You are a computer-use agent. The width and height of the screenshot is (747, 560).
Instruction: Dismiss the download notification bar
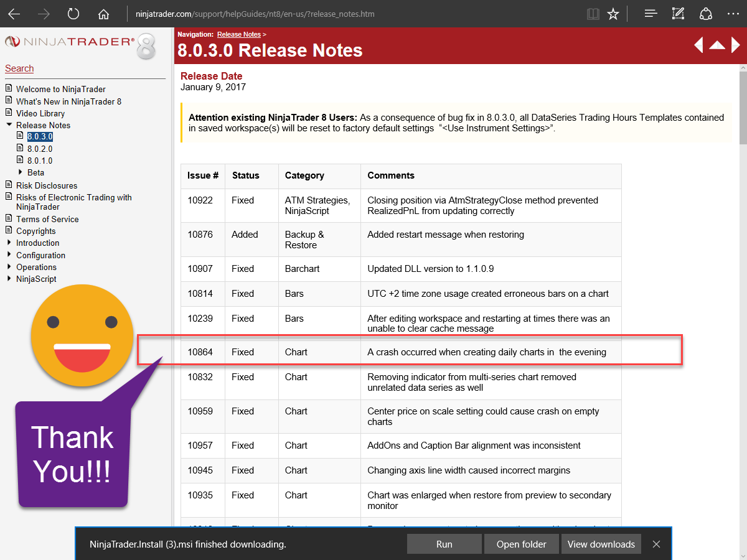[656, 544]
